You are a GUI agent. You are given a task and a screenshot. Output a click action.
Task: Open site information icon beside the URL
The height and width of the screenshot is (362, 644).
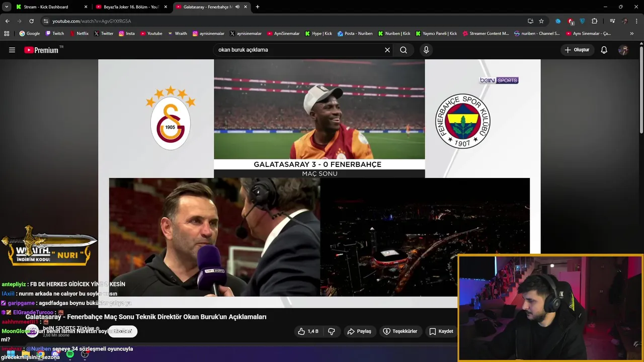(x=46, y=21)
